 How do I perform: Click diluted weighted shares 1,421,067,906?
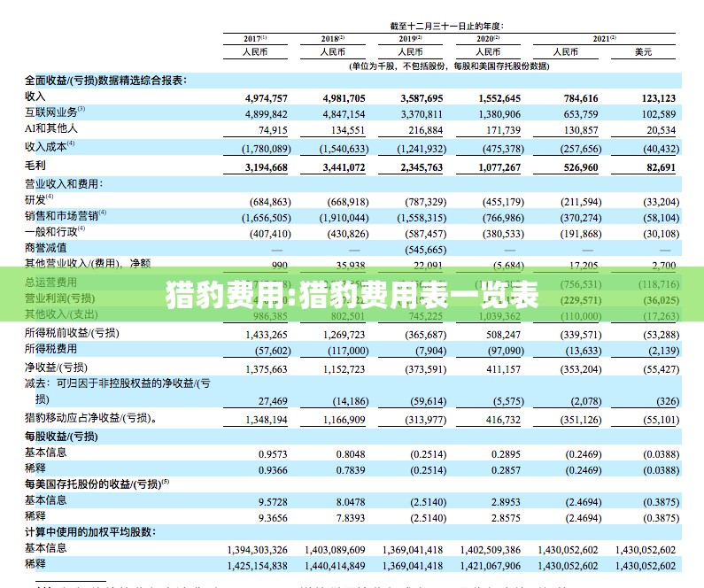point(491,566)
